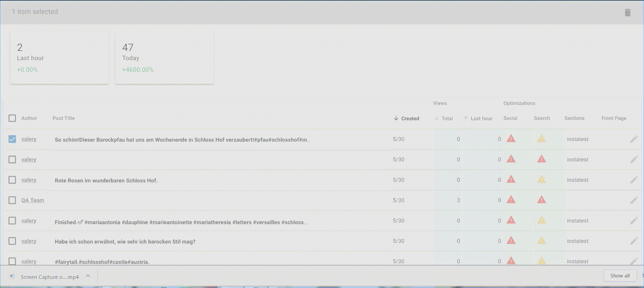Click edit pencil for QA Team post
The width and height of the screenshot is (644, 288).
633,200
